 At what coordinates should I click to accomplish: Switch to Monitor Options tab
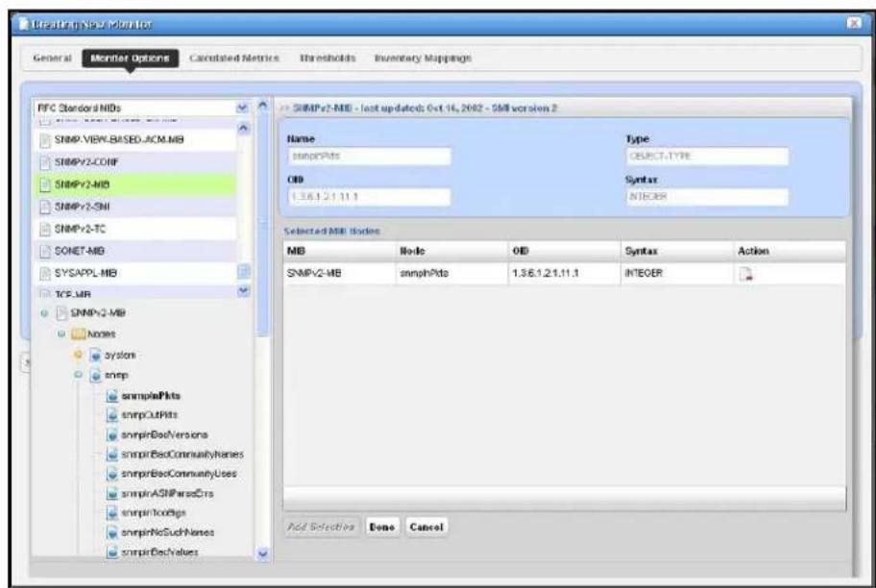click(x=131, y=59)
